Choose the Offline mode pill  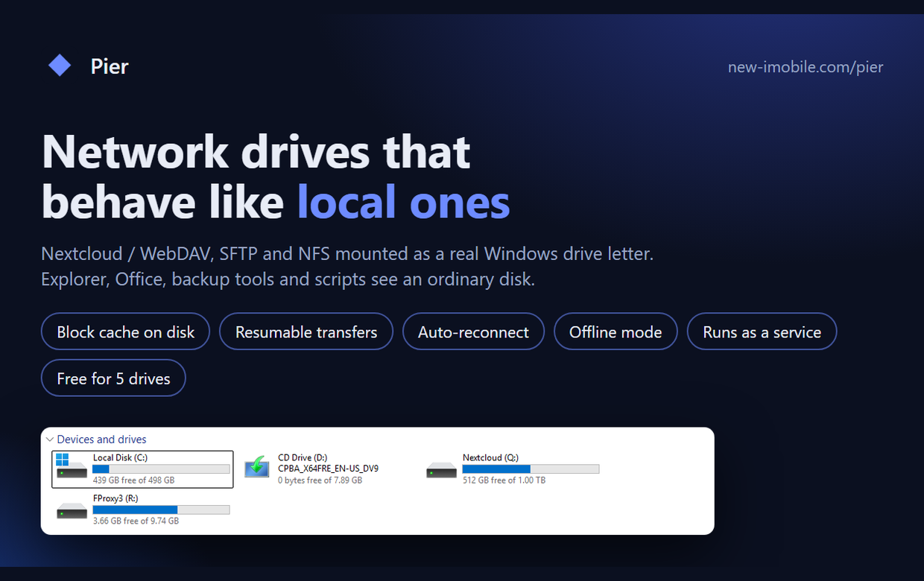point(616,332)
